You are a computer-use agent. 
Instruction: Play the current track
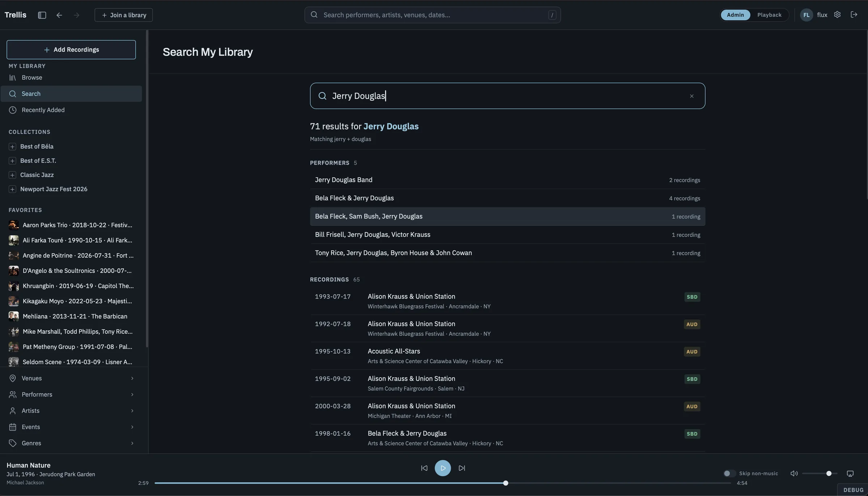443,468
